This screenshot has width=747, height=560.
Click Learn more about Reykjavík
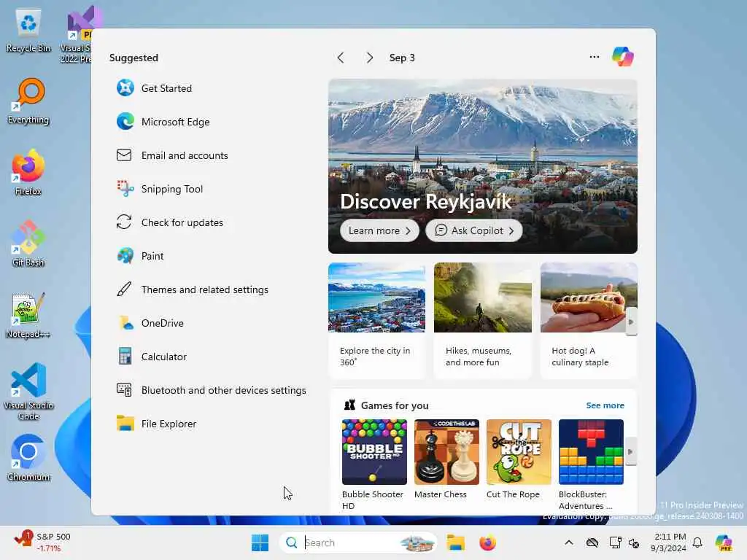tap(379, 230)
